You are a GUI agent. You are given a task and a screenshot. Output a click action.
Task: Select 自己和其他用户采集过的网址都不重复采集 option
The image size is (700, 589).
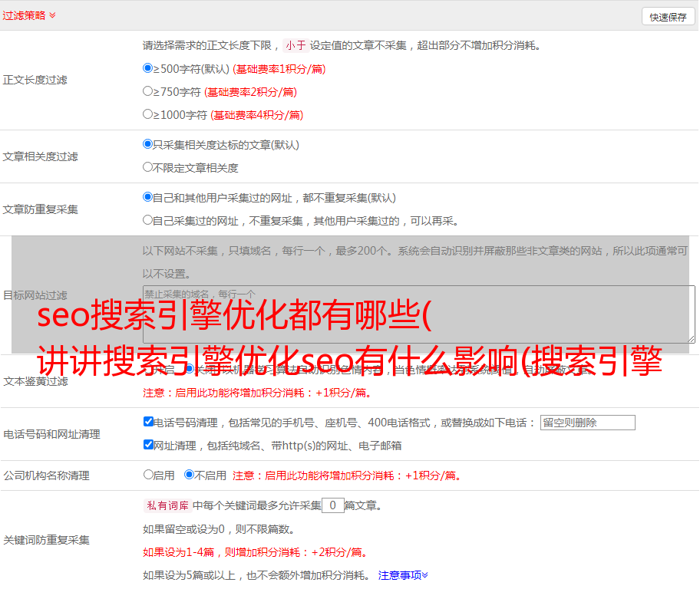[x=148, y=197]
